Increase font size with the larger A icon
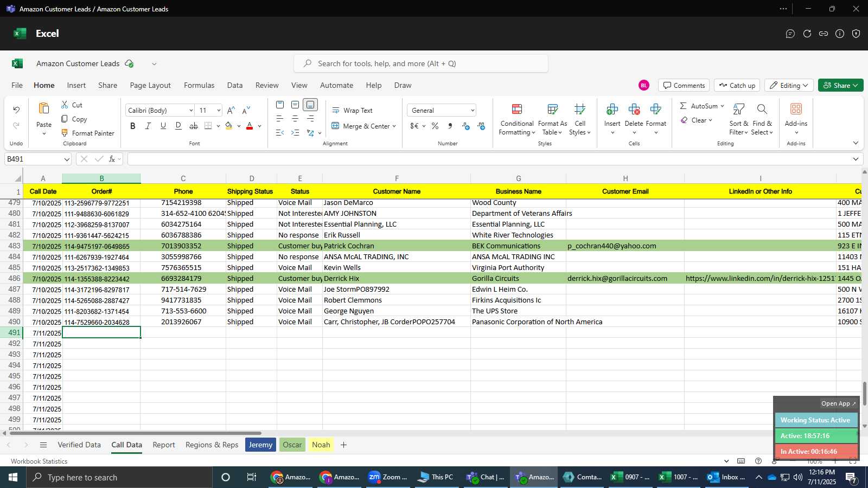This screenshot has height=488, width=868. point(231,110)
